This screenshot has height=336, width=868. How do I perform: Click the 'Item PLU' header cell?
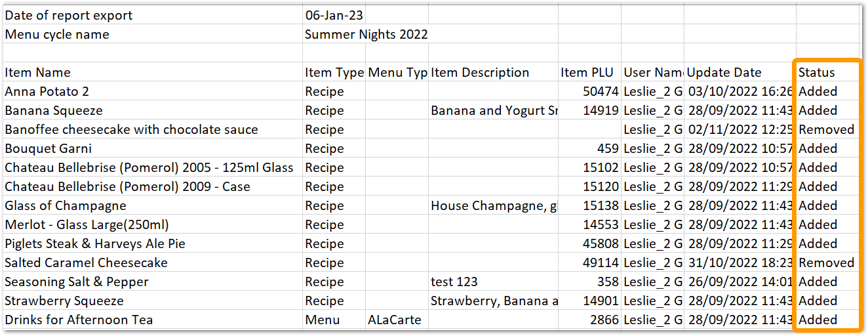[589, 72]
